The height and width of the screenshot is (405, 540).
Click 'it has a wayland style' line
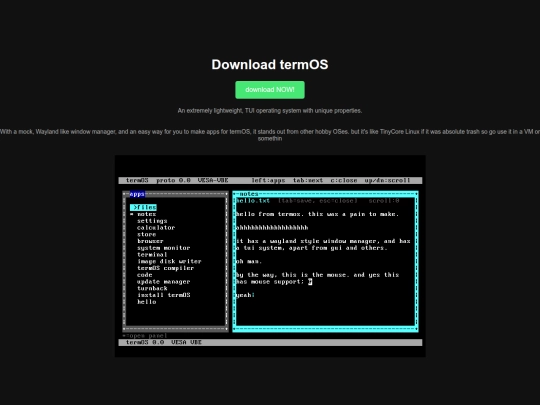[x=323, y=241]
